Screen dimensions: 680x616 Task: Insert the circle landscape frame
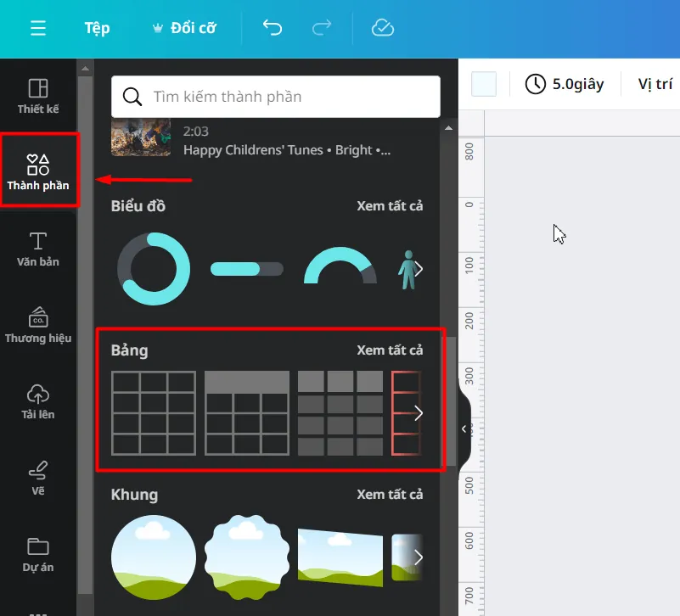pyautogui.click(x=154, y=557)
